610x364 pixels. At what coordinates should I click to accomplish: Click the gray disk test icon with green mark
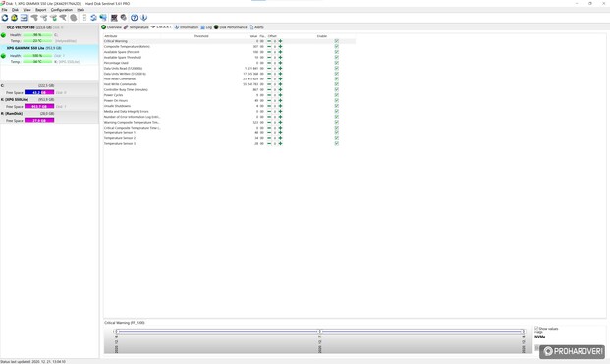click(53, 18)
